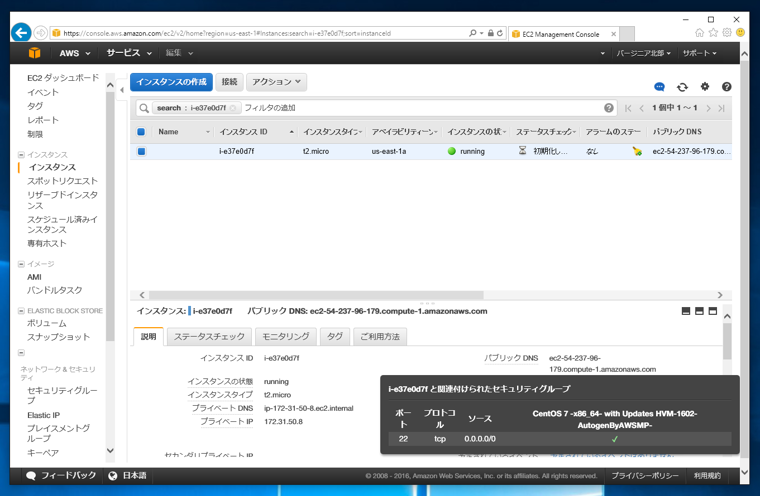Maximize details pane with the last layout icon
Viewport: 760px width, 496px height.
click(712, 311)
